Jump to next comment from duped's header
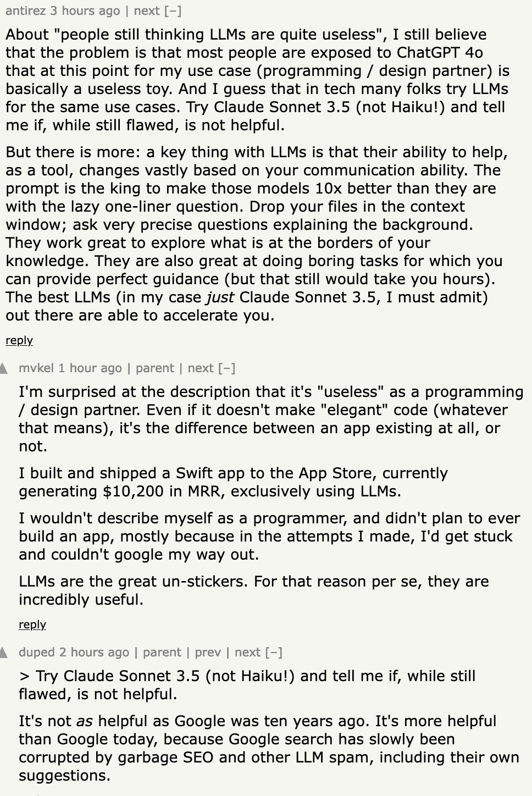This screenshot has height=796, width=532. pos(247,653)
